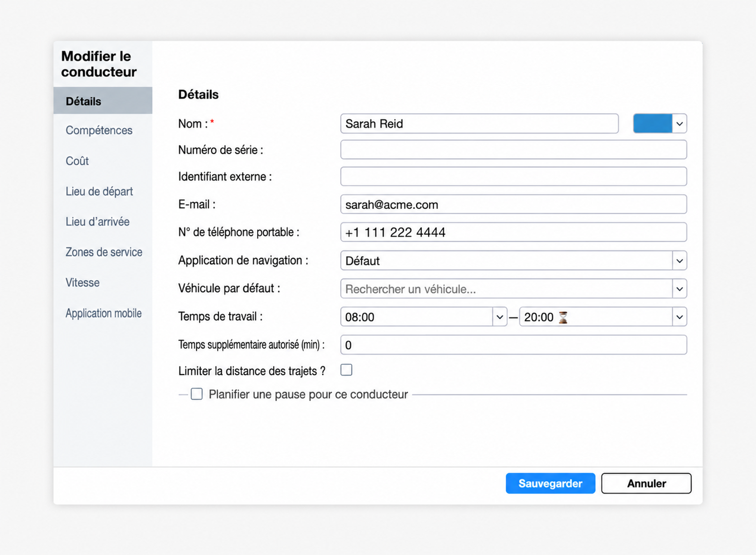Click the Identifiant externe input field
This screenshot has height=555, width=756.
pyautogui.click(x=514, y=177)
